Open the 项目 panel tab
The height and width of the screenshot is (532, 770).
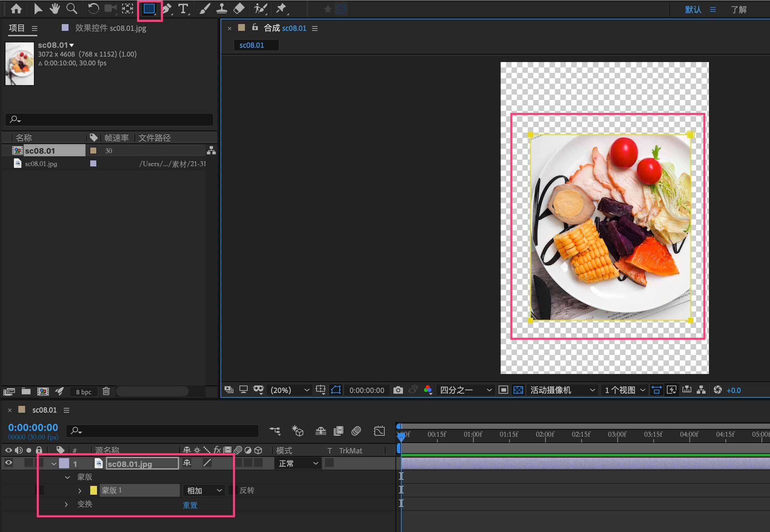[17, 28]
